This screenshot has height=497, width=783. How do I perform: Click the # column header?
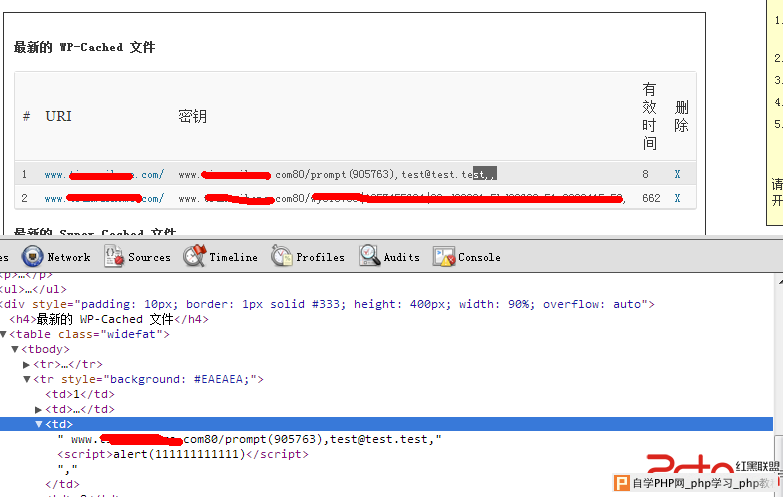pos(26,116)
